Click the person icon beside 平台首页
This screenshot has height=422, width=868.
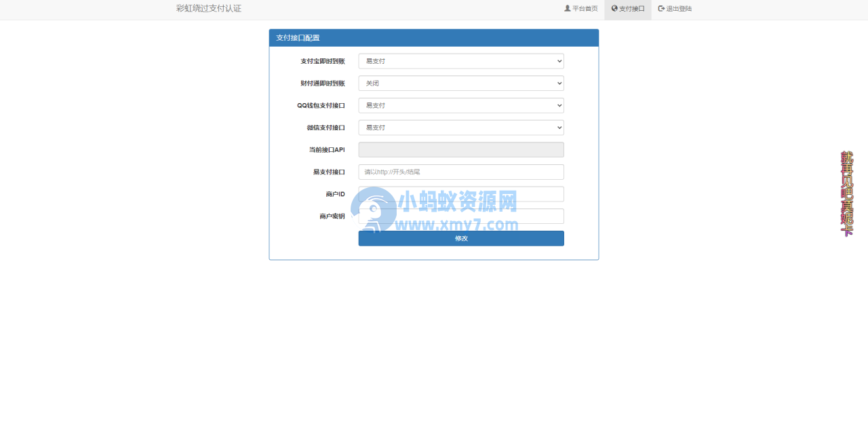[566, 9]
